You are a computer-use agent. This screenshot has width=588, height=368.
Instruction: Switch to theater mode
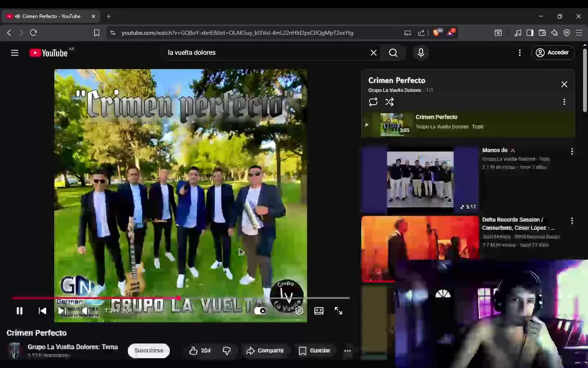tap(318, 311)
